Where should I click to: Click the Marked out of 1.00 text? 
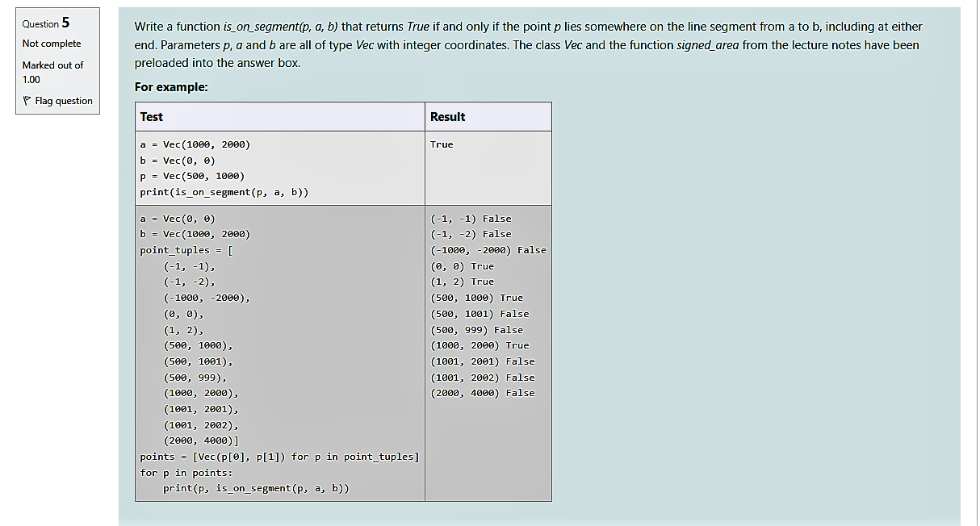pos(52,71)
